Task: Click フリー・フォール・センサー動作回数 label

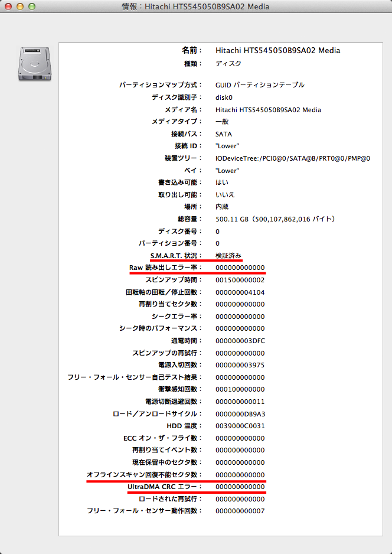Action: click(x=144, y=511)
